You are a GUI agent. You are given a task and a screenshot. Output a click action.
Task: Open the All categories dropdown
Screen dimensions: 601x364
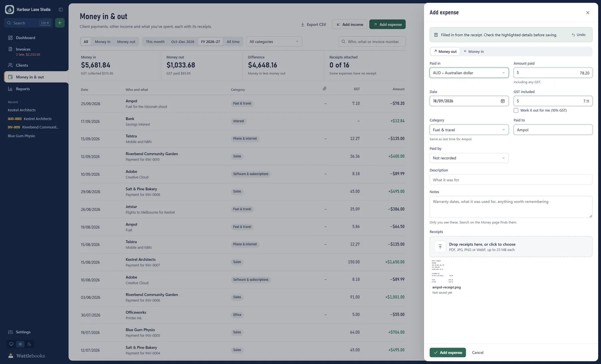[274, 42]
